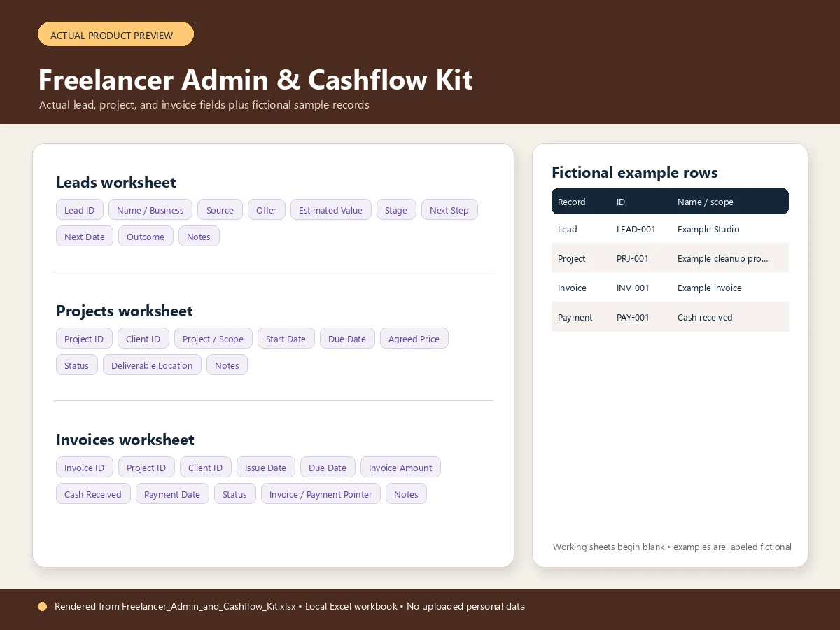Image resolution: width=840 pixels, height=630 pixels.
Task: Click the Example invoice cell
Action: [x=710, y=288]
